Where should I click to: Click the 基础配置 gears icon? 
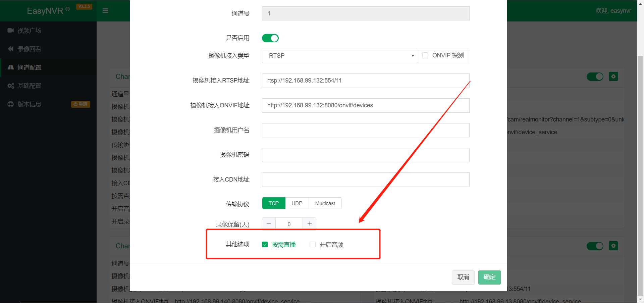pyautogui.click(x=10, y=86)
